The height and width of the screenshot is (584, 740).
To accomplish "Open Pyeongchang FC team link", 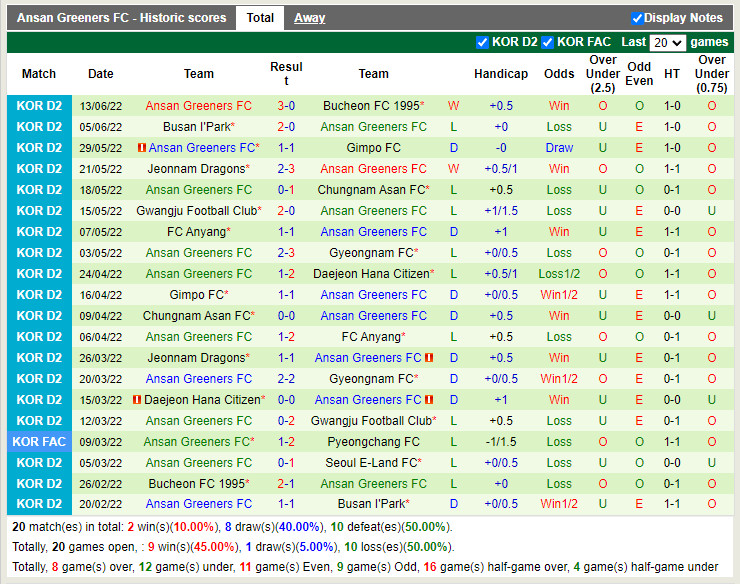I will [373, 442].
